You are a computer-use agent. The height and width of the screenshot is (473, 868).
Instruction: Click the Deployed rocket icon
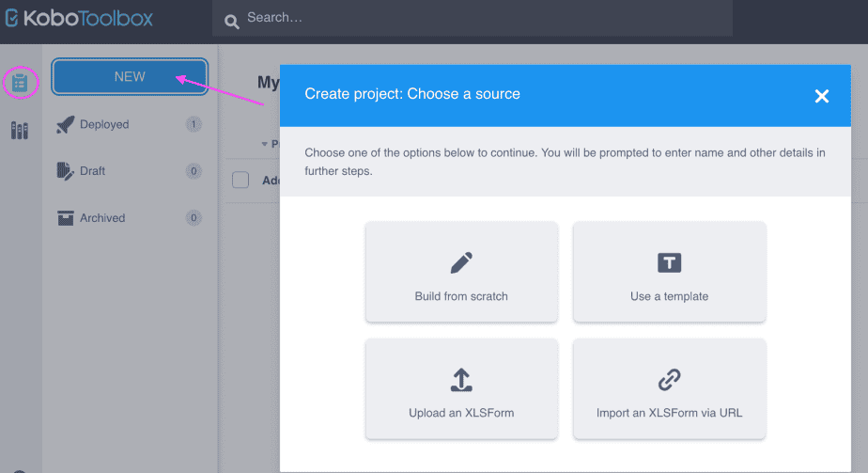click(65, 124)
